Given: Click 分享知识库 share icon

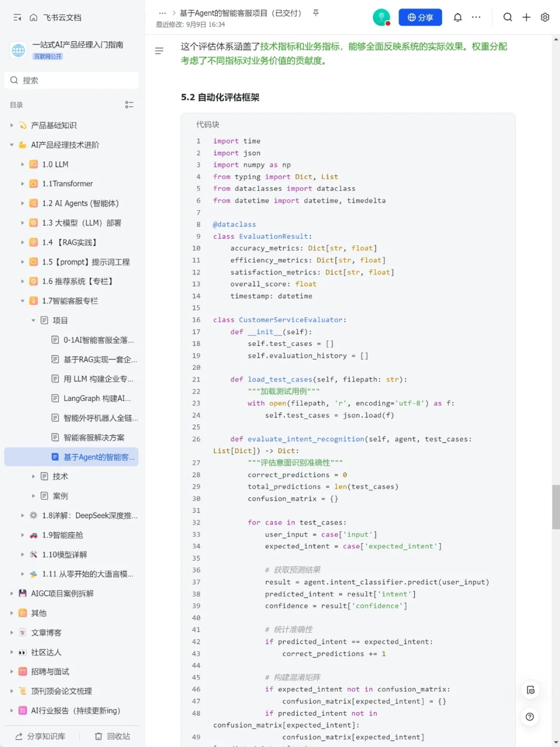Looking at the screenshot, I should point(19,737).
